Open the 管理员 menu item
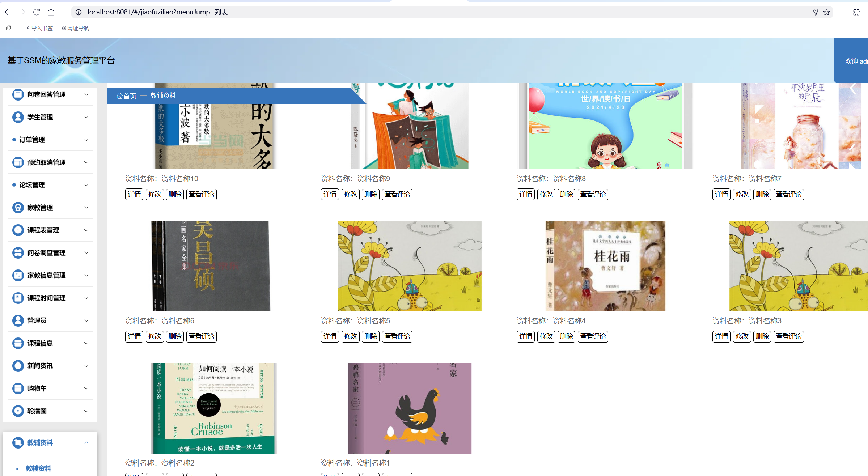Screen dimensions: 868x476 [x=37, y=320]
